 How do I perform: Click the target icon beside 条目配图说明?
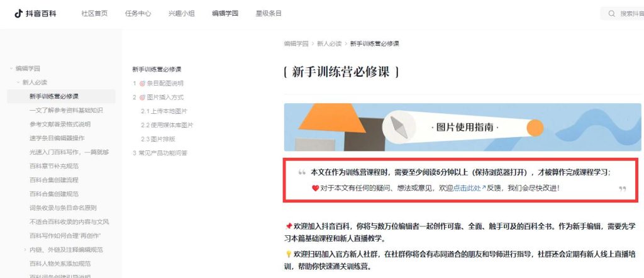(142, 84)
